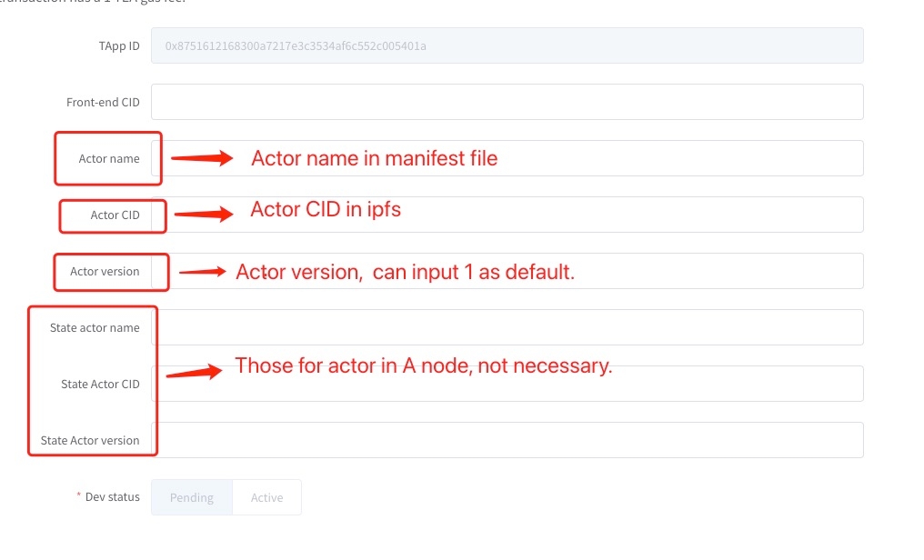Focus the Front-end CID input field
The image size is (924, 560).
click(507, 102)
